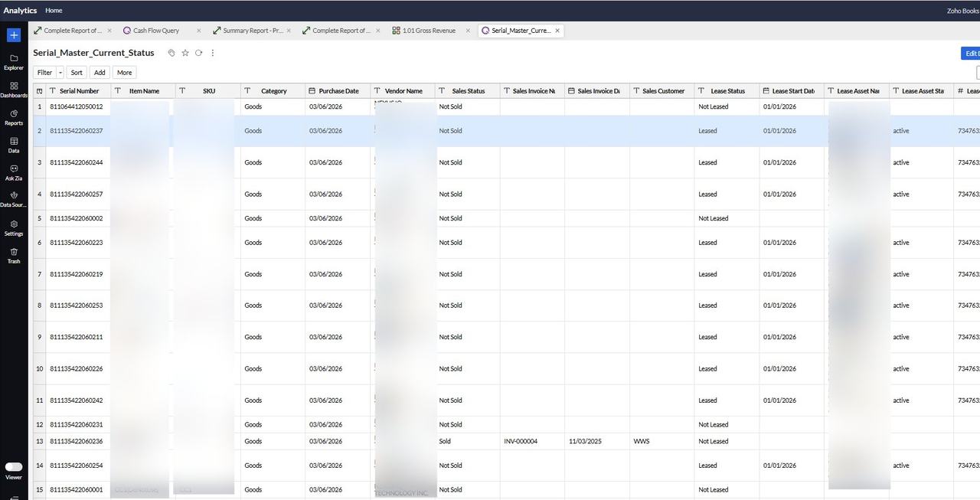Click the 11/03/2025 sales invoice date cell

(597, 441)
